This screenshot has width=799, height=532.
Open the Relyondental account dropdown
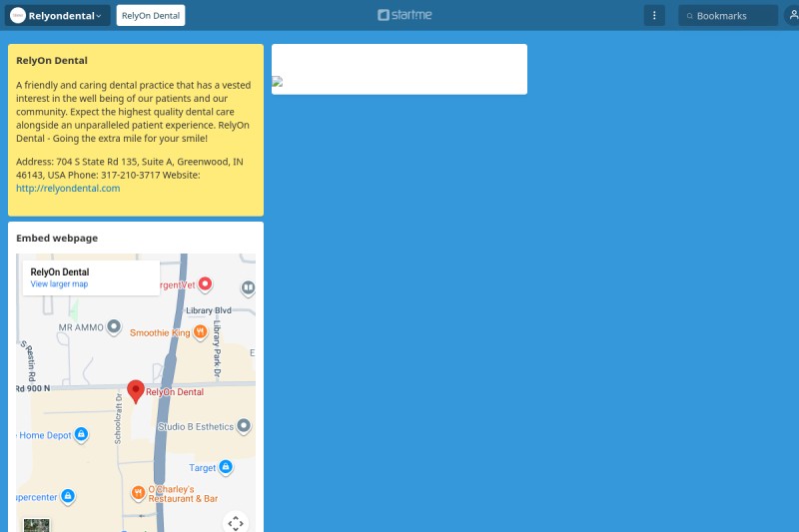tap(57, 16)
